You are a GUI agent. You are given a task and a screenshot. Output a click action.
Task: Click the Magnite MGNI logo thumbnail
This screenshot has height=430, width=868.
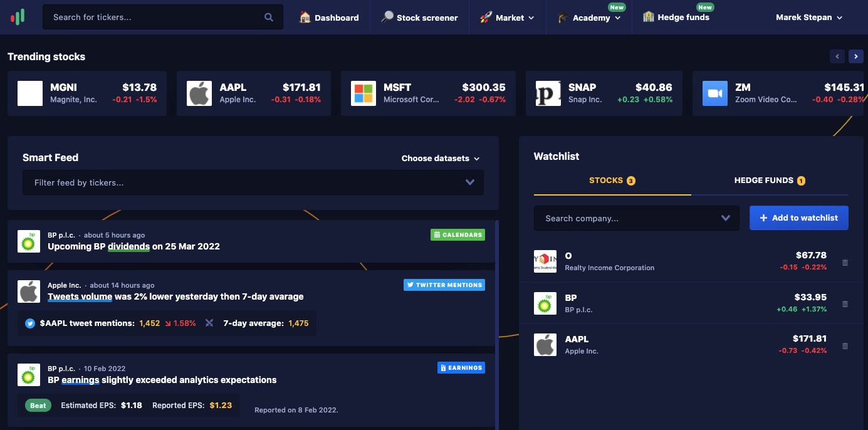click(30, 93)
